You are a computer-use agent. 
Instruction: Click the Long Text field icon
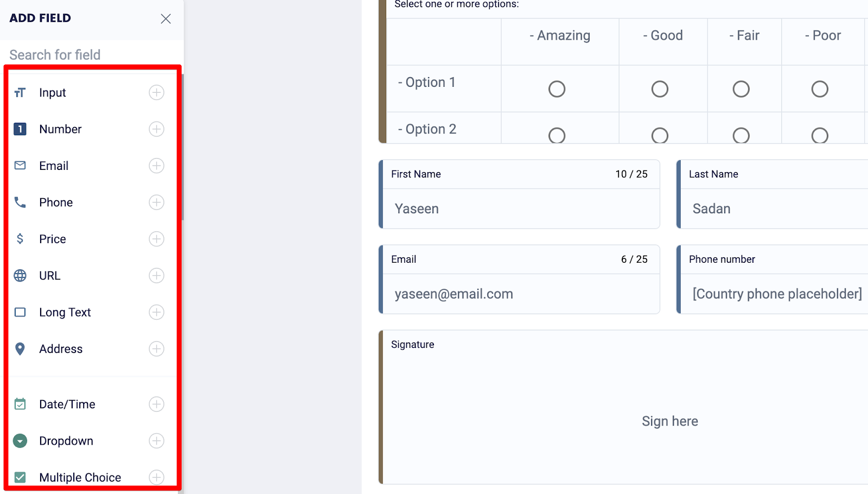coord(20,312)
